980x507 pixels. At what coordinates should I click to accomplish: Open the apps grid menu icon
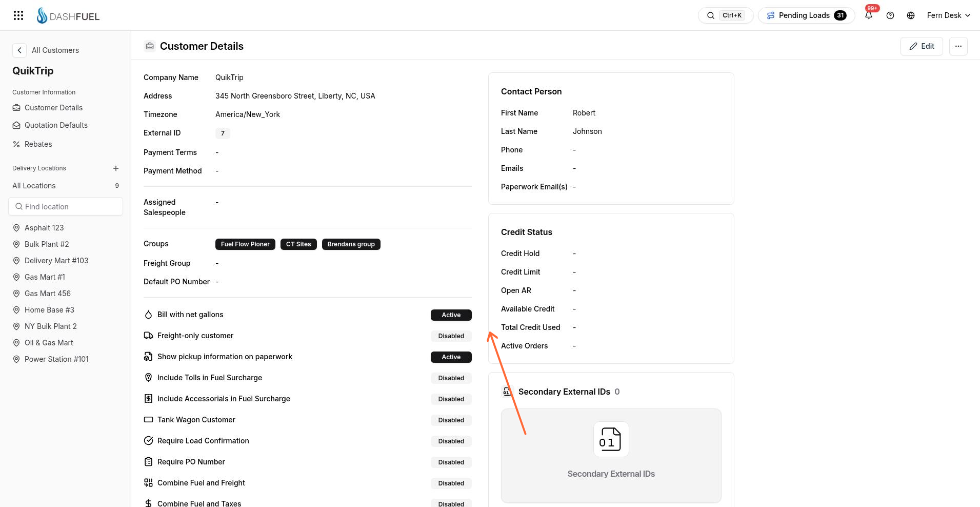[18, 15]
